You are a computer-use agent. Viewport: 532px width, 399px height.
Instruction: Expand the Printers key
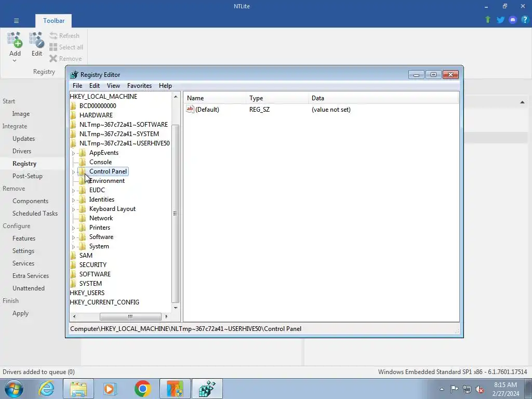73,228
